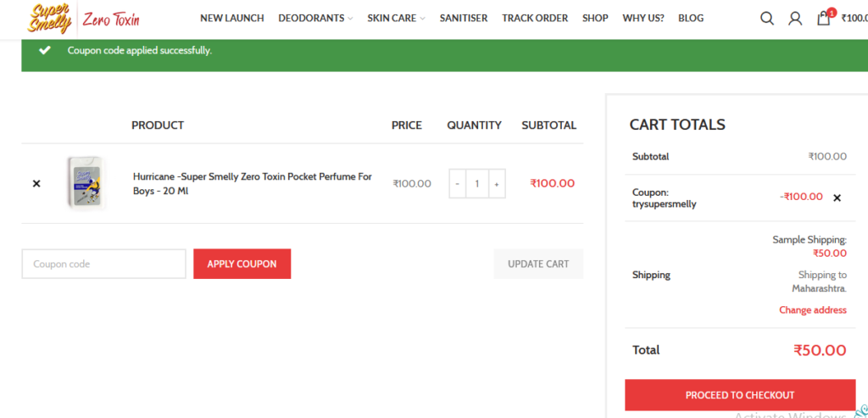Focus the Coupon code input field
Image resolution: width=868 pixels, height=418 pixels.
(x=104, y=264)
